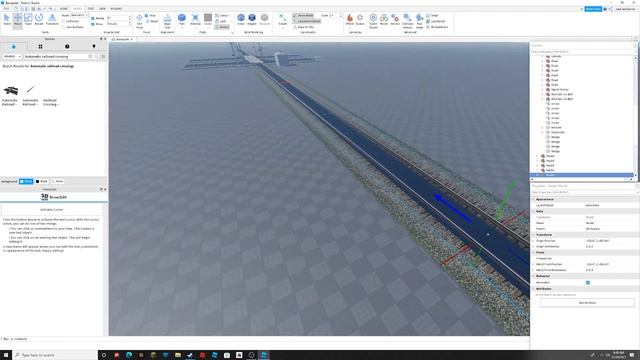The image size is (640, 360).
Task: Reset the pivot with Reset button
Action: pyautogui.click(x=151, y=21)
